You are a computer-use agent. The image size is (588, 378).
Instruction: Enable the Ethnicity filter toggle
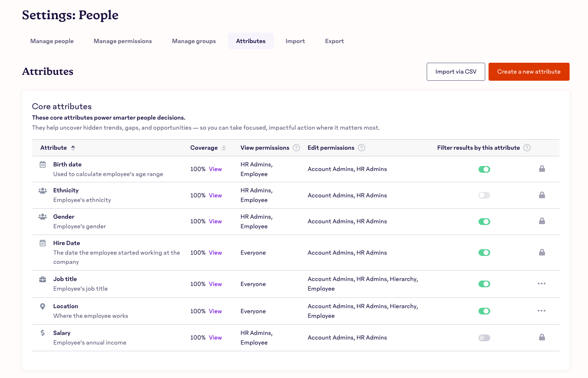(484, 195)
